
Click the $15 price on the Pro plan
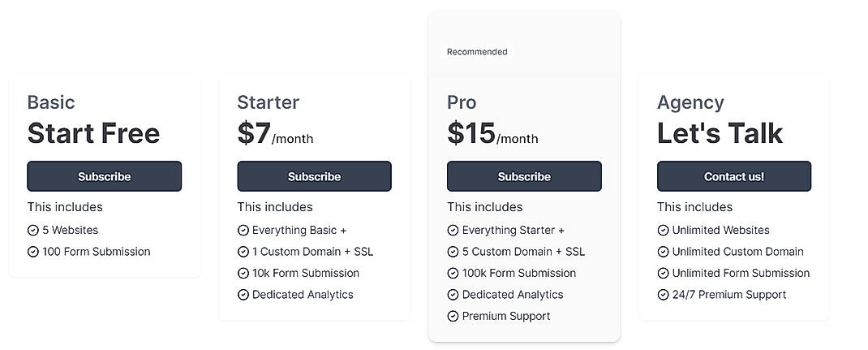(x=471, y=133)
